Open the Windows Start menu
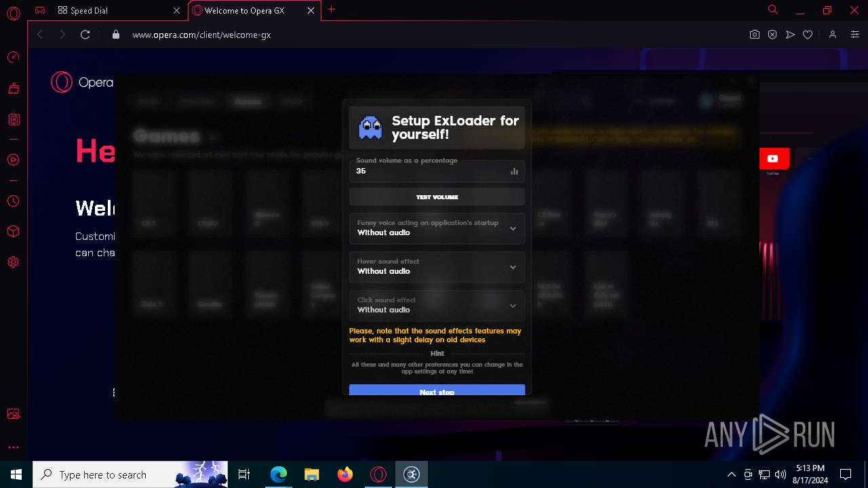The width and height of the screenshot is (868, 488). 16,474
